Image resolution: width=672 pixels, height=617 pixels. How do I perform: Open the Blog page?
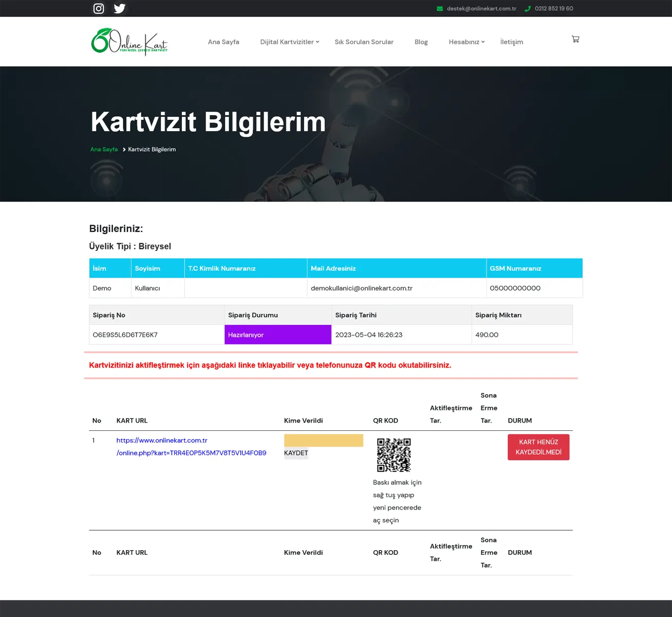click(421, 42)
